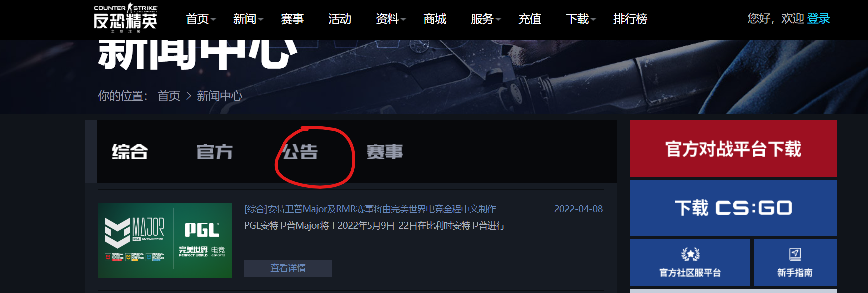The height and width of the screenshot is (293, 868).
Task: Click the red 官方对战平台下载 button
Action: (x=733, y=148)
